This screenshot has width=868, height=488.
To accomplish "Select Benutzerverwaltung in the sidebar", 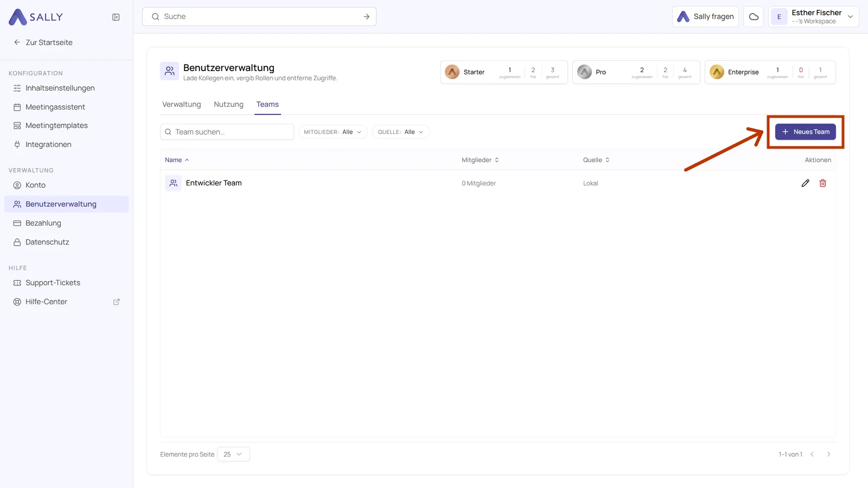I will pyautogui.click(x=66, y=204).
